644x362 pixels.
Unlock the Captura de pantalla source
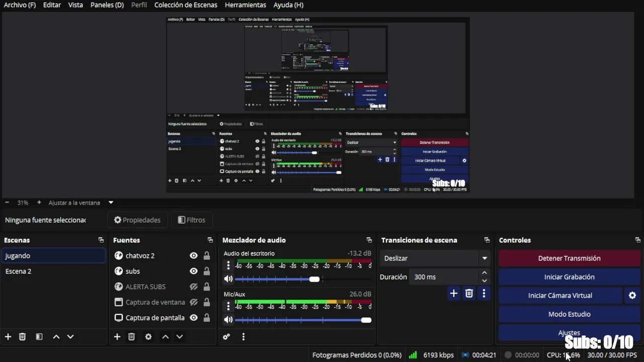207,318
